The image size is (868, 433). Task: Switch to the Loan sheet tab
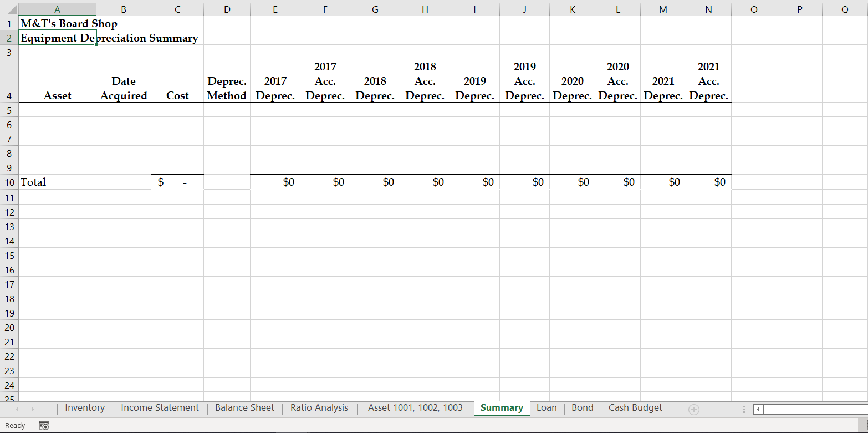[547, 408]
